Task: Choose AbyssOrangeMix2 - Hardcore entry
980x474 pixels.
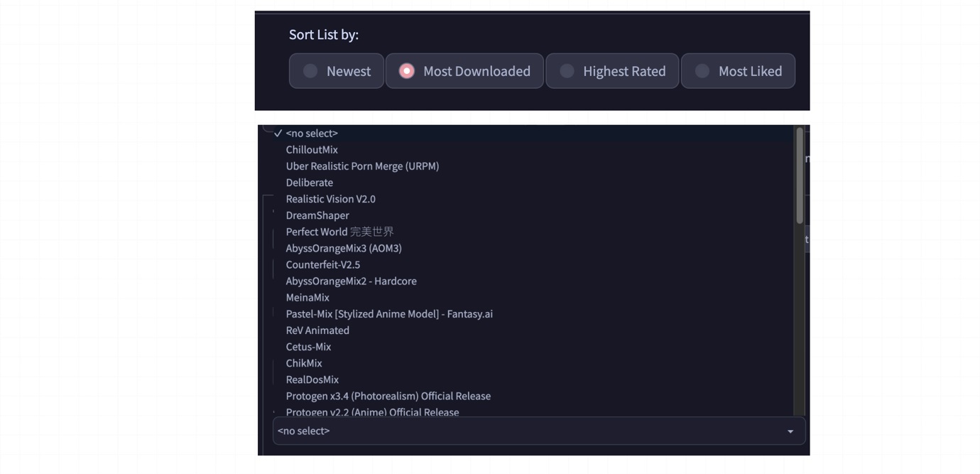Action: 351,281
